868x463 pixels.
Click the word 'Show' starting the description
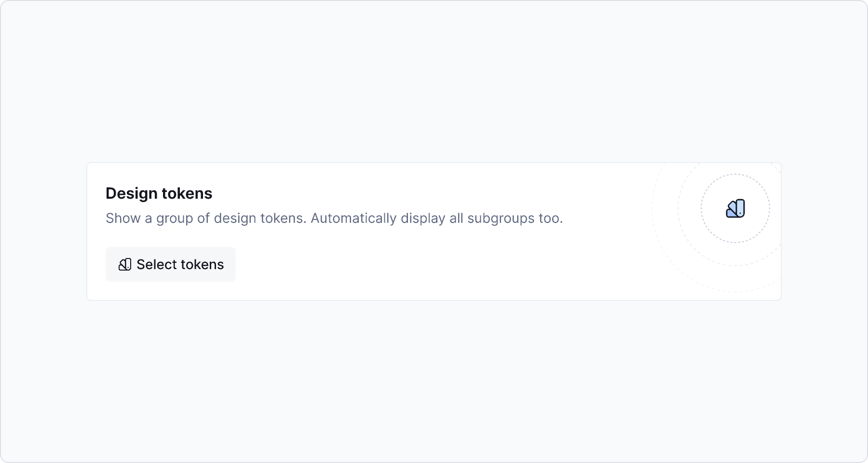tap(123, 218)
